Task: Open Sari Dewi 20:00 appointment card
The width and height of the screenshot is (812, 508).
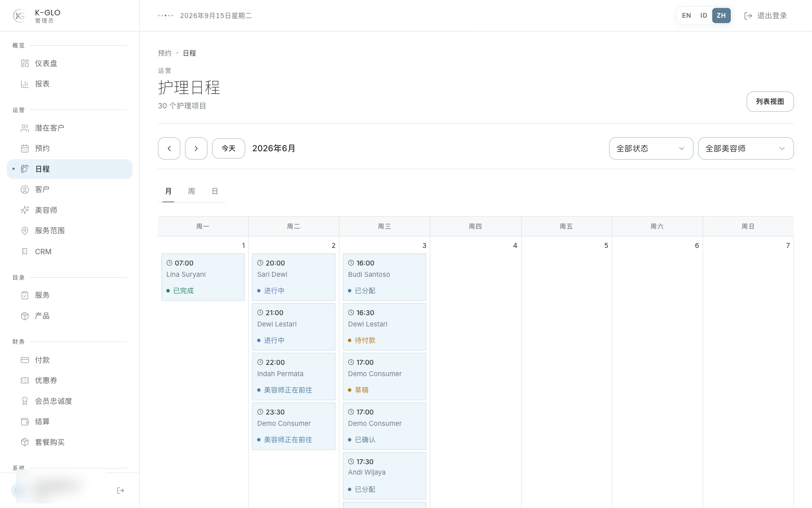Action: click(x=294, y=277)
